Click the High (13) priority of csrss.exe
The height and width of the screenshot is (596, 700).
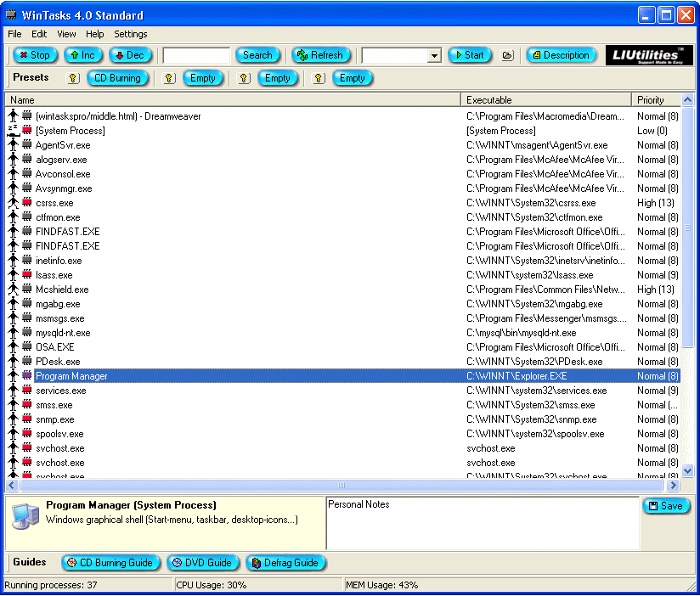coord(655,203)
